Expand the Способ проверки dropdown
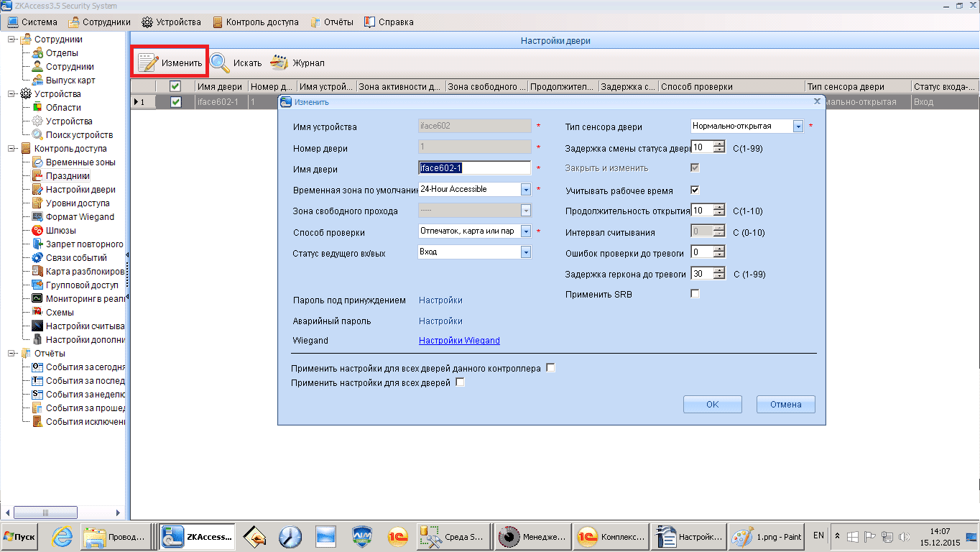This screenshot has height=552, width=980. (x=525, y=231)
